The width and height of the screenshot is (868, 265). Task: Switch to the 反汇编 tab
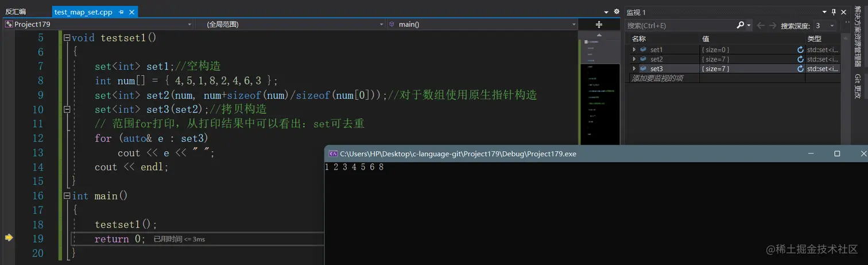(15, 11)
